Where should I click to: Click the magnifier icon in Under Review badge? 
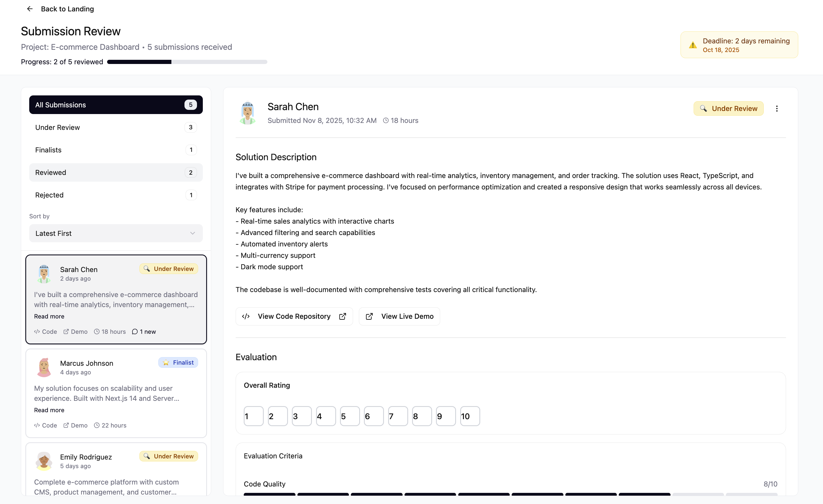click(x=704, y=108)
